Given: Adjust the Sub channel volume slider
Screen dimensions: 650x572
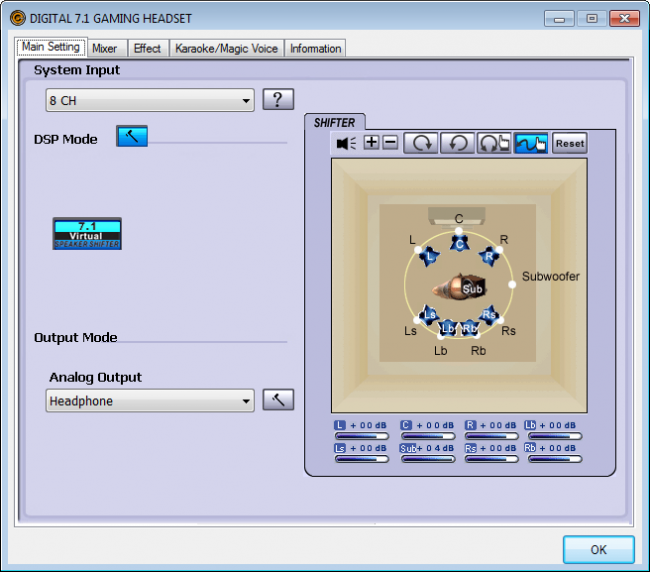Looking at the screenshot, I should [x=428, y=459].
